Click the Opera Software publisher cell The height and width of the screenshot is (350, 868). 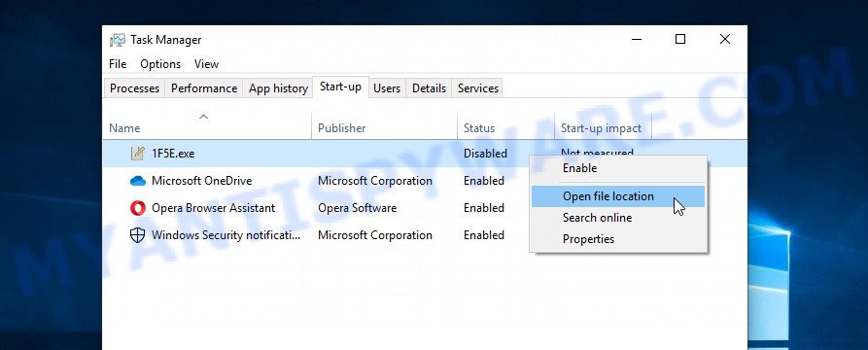click(357, 208)
